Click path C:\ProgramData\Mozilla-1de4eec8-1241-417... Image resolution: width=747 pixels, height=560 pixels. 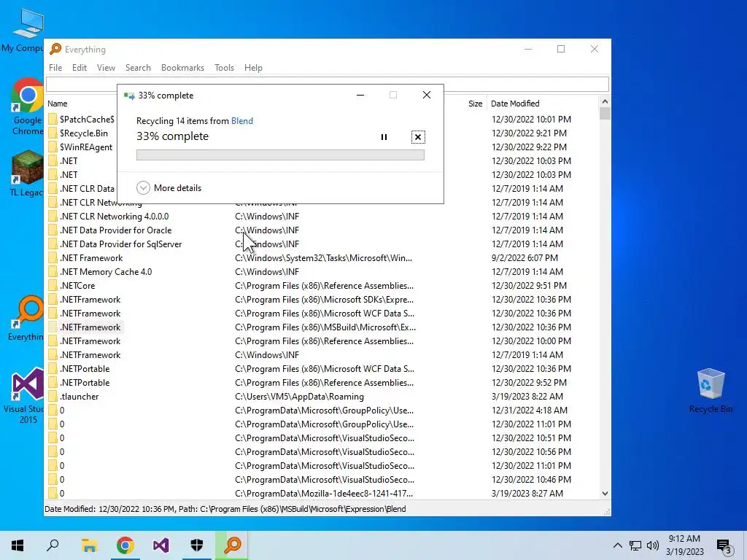(324, 494)
